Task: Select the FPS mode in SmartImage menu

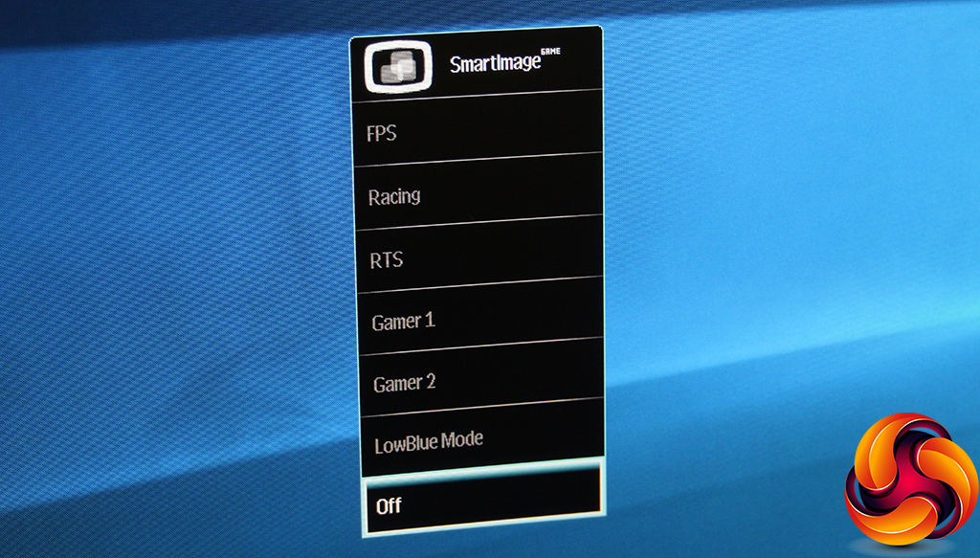Action: click(x=478, y=130)
